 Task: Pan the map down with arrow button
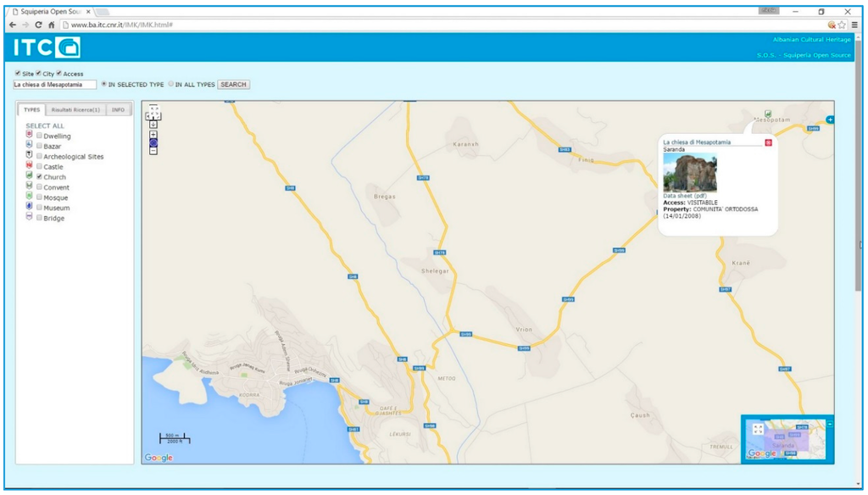click(153, 125)
